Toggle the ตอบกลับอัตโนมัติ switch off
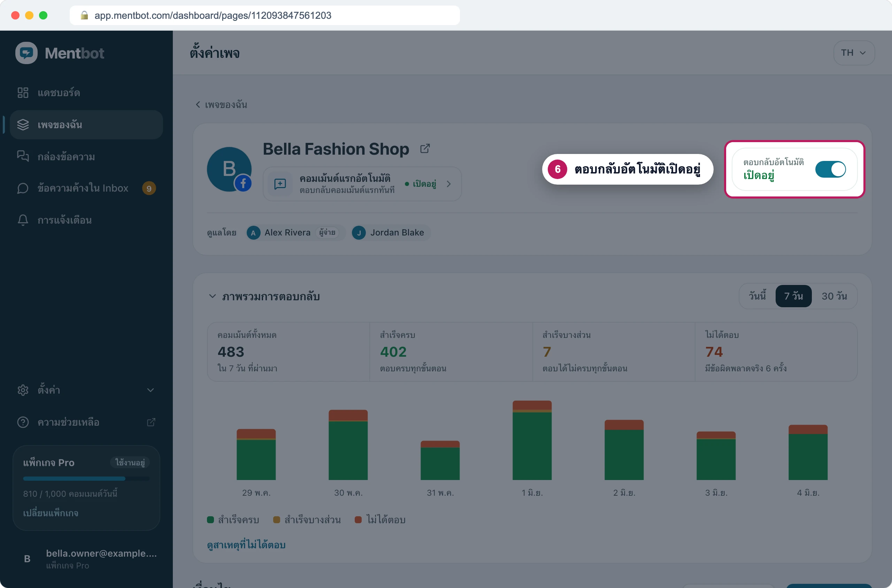 (x=830, y=169)
